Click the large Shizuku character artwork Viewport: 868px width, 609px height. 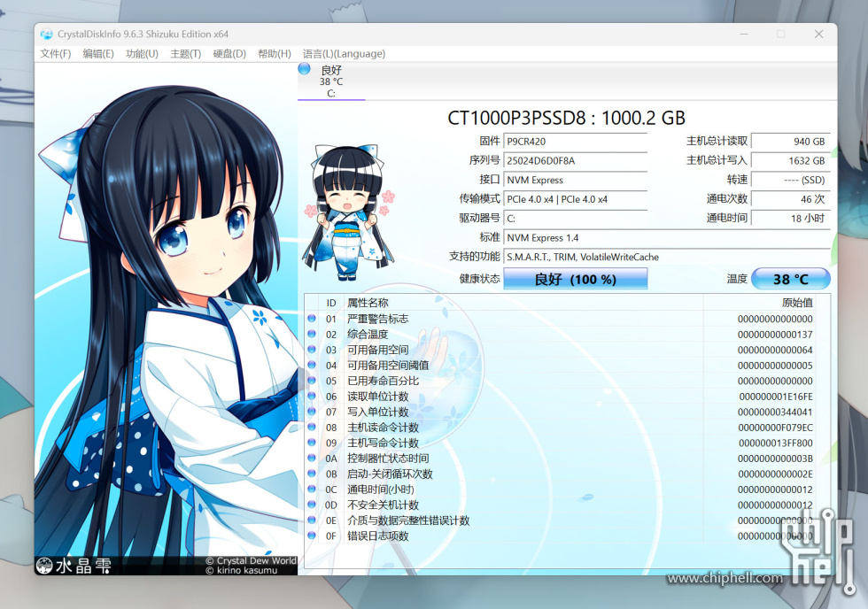coord(167,319)
